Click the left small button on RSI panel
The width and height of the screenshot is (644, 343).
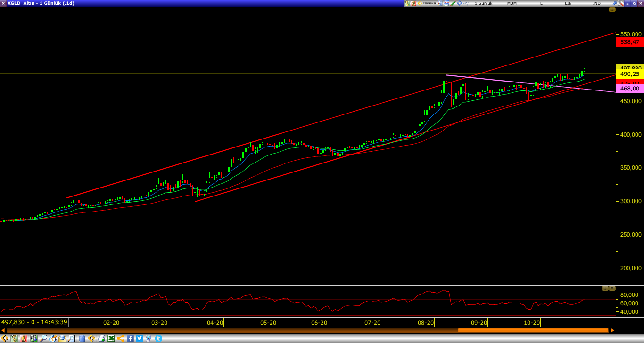[605, 288]
